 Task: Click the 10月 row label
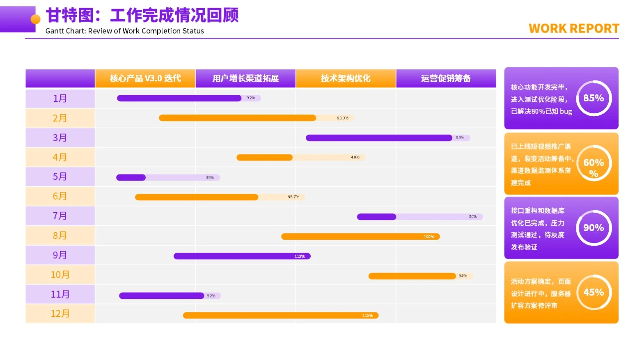(60, 275)
